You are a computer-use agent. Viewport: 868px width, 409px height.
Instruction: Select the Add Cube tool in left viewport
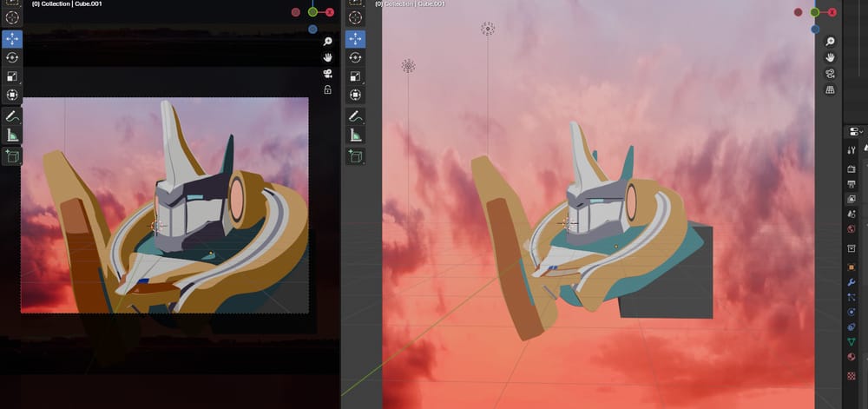click(12, 156)
